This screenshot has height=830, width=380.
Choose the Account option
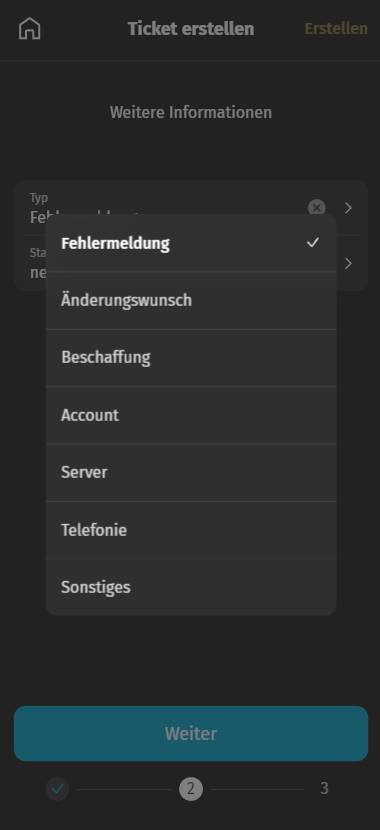(191, 415)
